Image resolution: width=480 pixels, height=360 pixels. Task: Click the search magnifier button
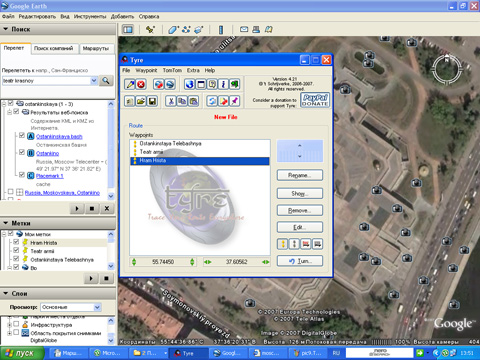pyautogui.click(x=106, y=80)
